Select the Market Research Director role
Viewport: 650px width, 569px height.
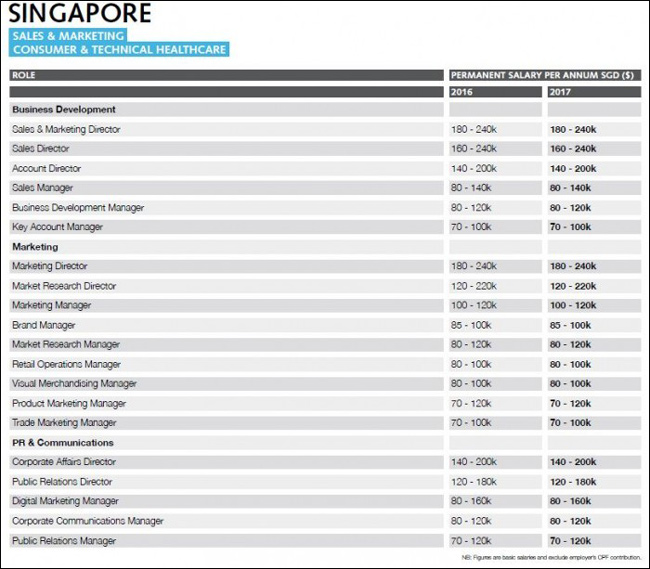coord(64,286)
